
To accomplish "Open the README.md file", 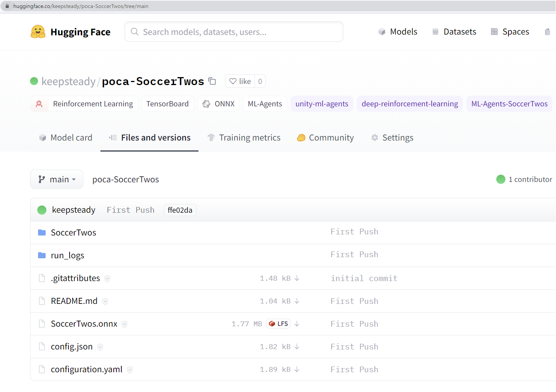I will coord(74,301).
